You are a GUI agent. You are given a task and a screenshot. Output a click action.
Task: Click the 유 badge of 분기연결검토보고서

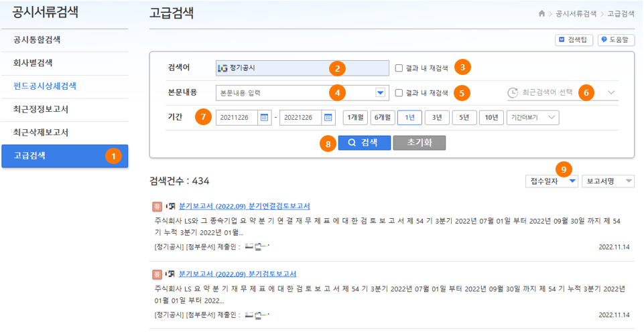pyautogui.click(x=157, y=206)
